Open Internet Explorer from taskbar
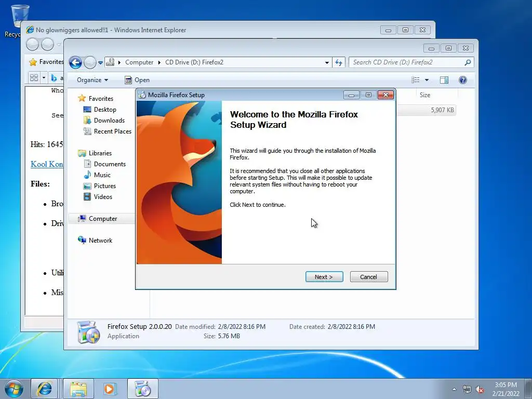The image size is (532, 399). click(44, 389)
